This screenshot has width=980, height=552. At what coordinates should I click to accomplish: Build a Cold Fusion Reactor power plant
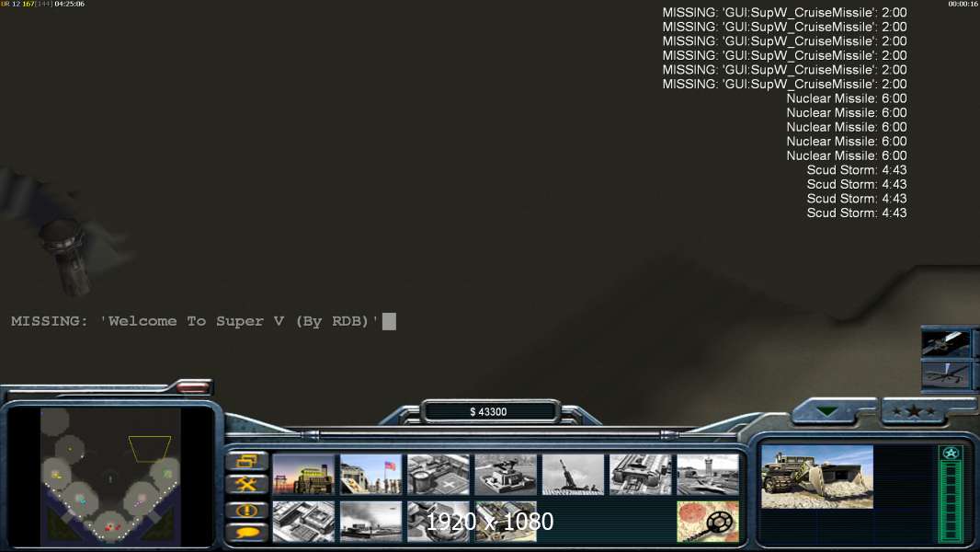point(303,475)
